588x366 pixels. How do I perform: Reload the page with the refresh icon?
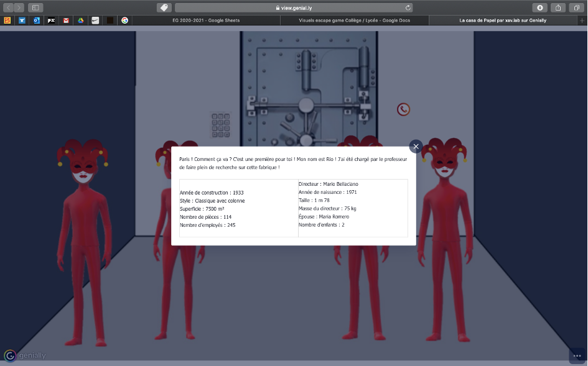click(408, 7)
